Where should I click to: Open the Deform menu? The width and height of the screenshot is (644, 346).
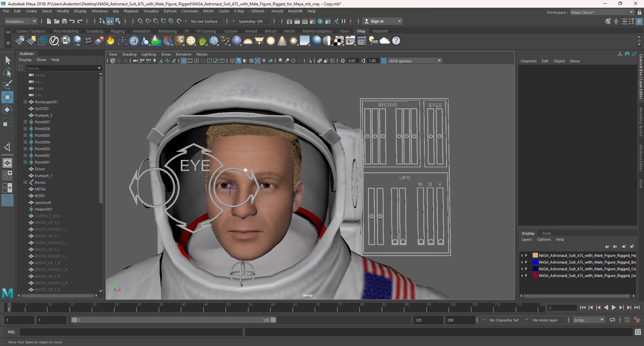[170, 11]
